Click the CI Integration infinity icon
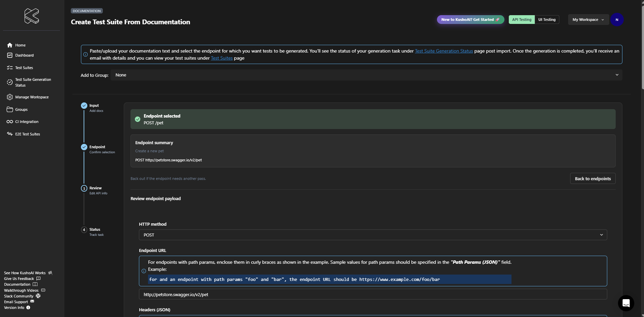 coord(10,122)
